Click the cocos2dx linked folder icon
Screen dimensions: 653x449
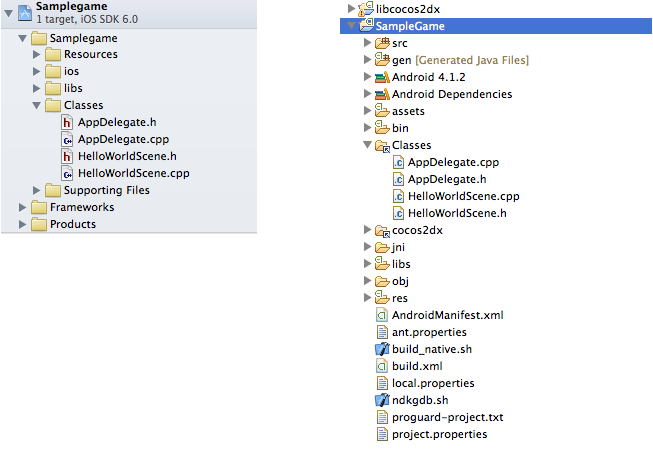coord(382,231)
